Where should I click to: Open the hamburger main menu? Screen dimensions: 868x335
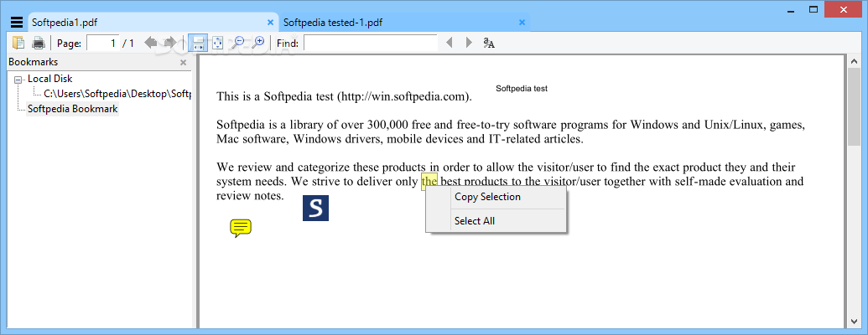click(17, 22)
